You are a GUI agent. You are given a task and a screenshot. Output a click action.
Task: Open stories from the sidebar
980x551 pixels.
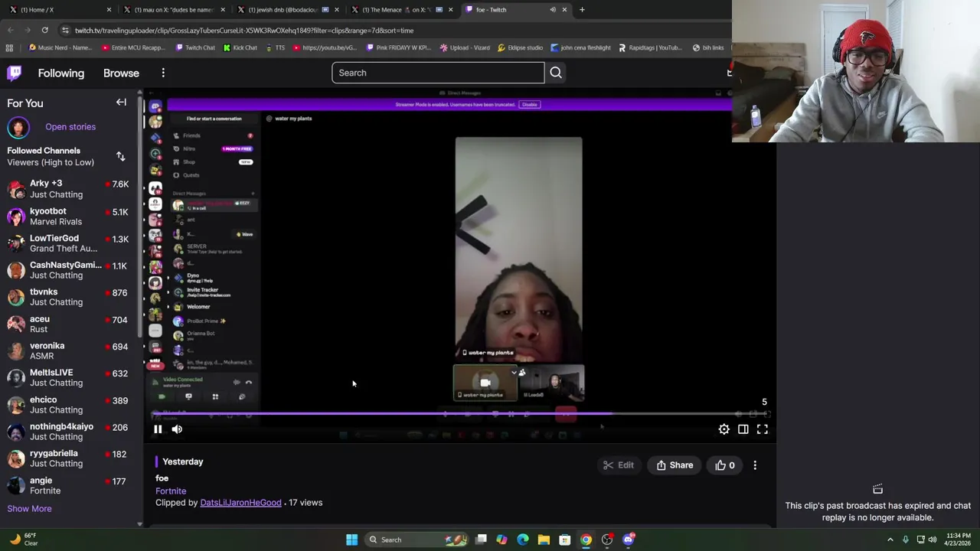(x=70, y=126)
